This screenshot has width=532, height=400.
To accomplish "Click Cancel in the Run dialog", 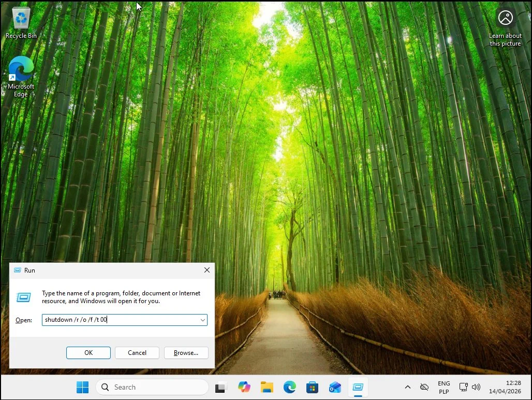I will 137,353.
